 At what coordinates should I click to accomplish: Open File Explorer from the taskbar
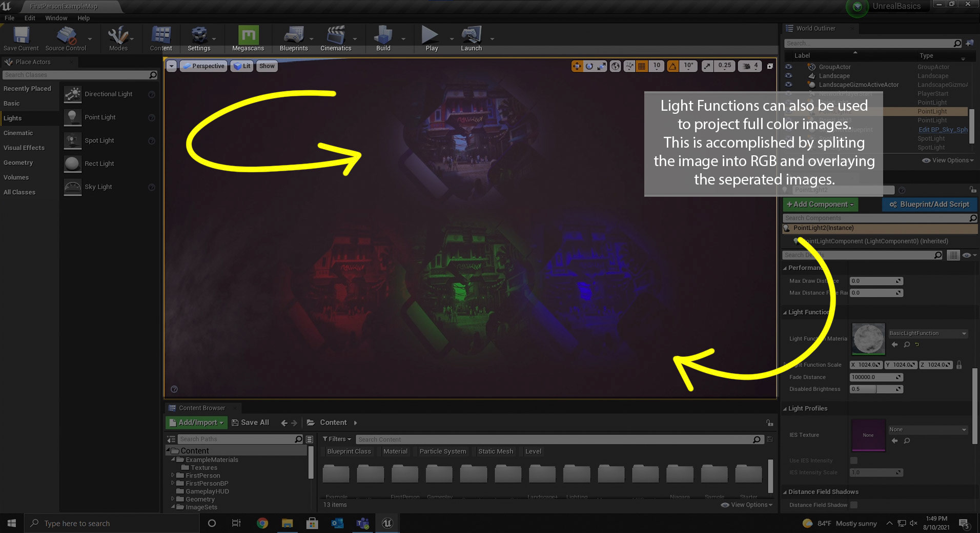click(x=287, y=523)
